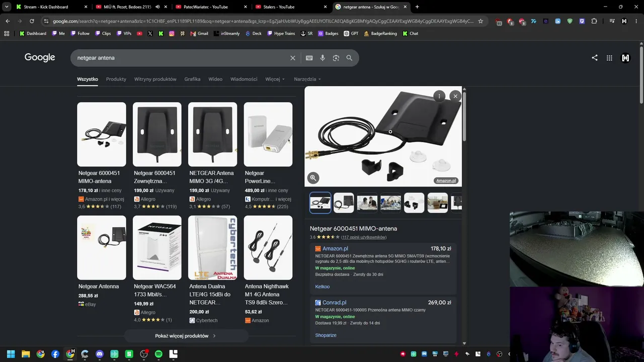Go back to the previous page

[x=8, y=21]
